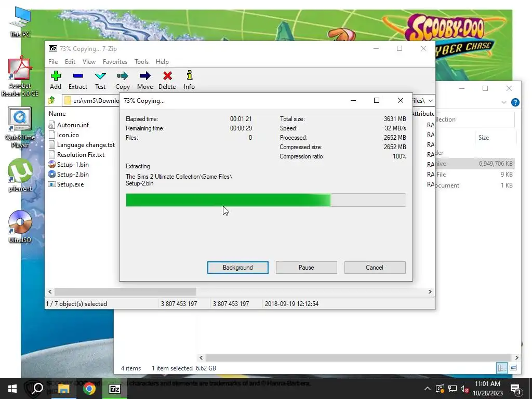The height and width of the screenshot is (399, 532).
Task: Open the 7-Zip address bar dropdown
Action: pyautogui.click(x=431, y=100)
